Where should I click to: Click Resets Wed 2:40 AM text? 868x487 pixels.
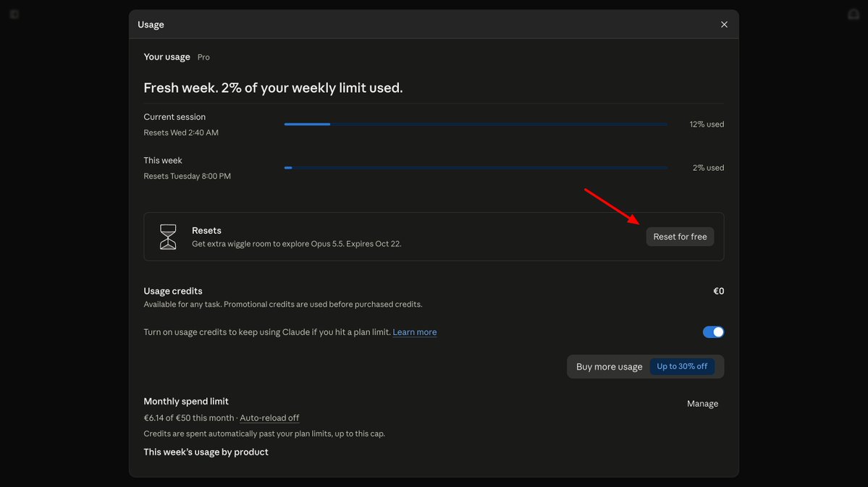[x=181, y=132]
